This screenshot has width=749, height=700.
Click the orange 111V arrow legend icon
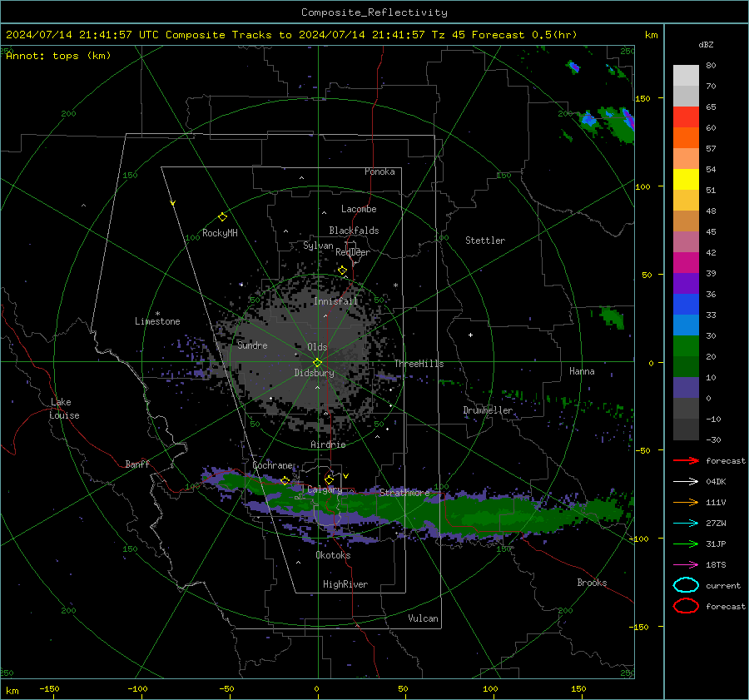pos(686,502)
